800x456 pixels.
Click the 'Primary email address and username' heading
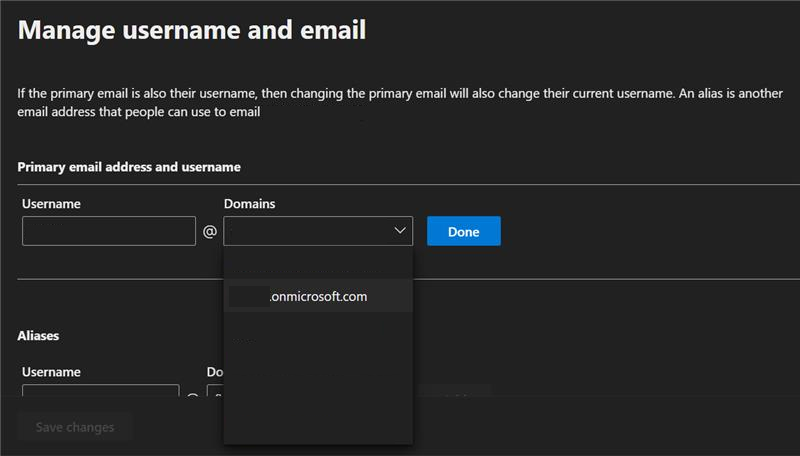[129, 167]
